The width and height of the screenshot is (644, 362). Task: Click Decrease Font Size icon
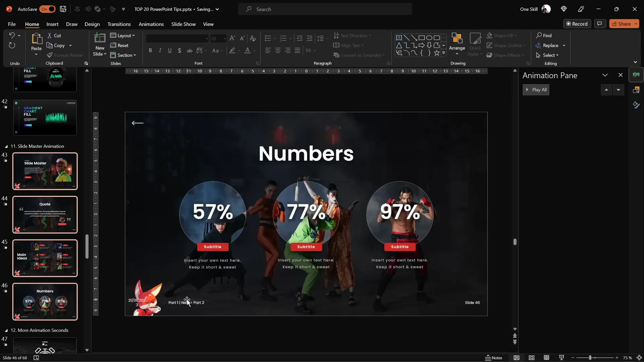tap(242, 39)
